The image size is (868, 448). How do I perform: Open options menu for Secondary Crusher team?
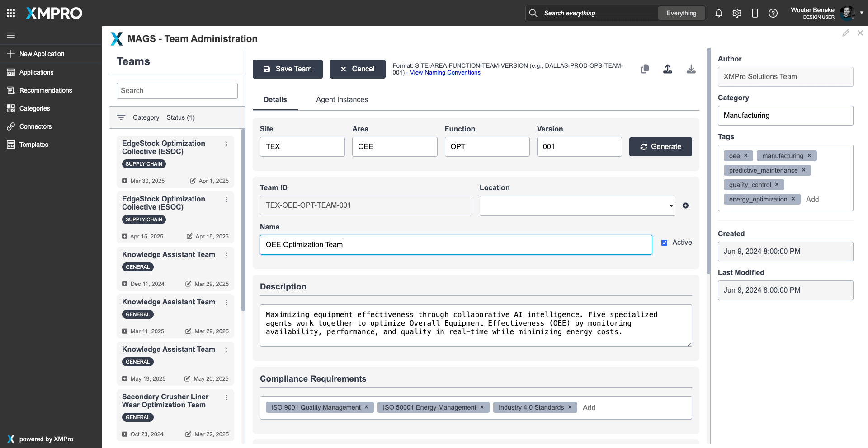[226, 397]
